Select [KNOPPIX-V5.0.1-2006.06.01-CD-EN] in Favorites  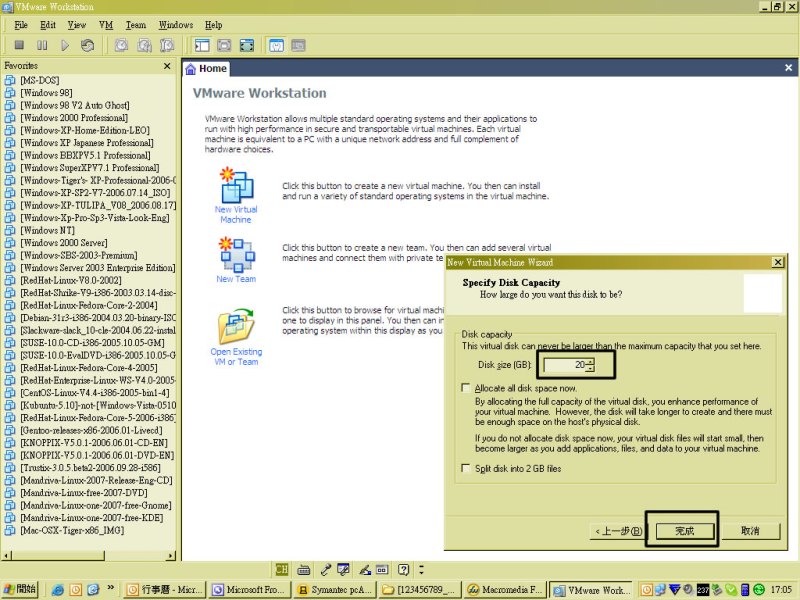94,443
